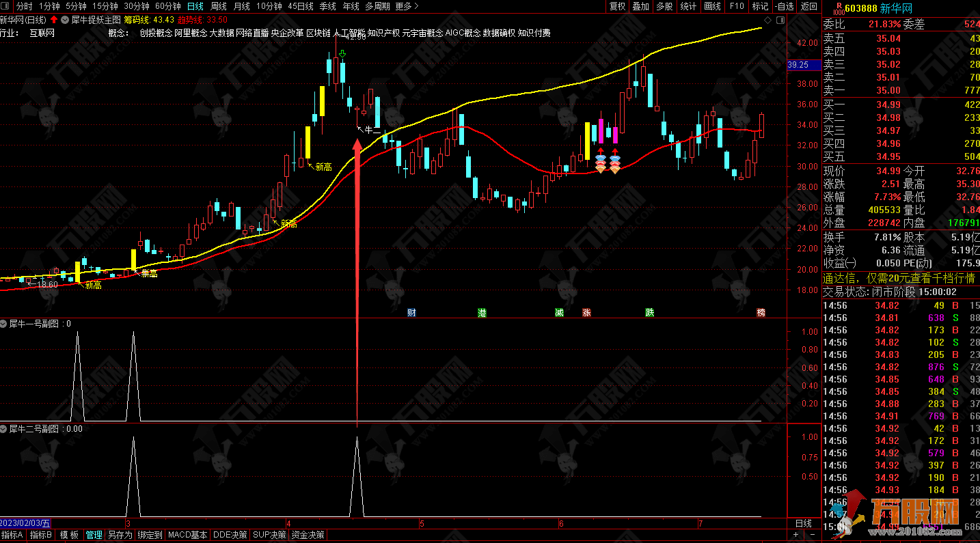Screen dimensions: 980x543
Task: Click the 人工智能 concept link
Action: [350, 33]
